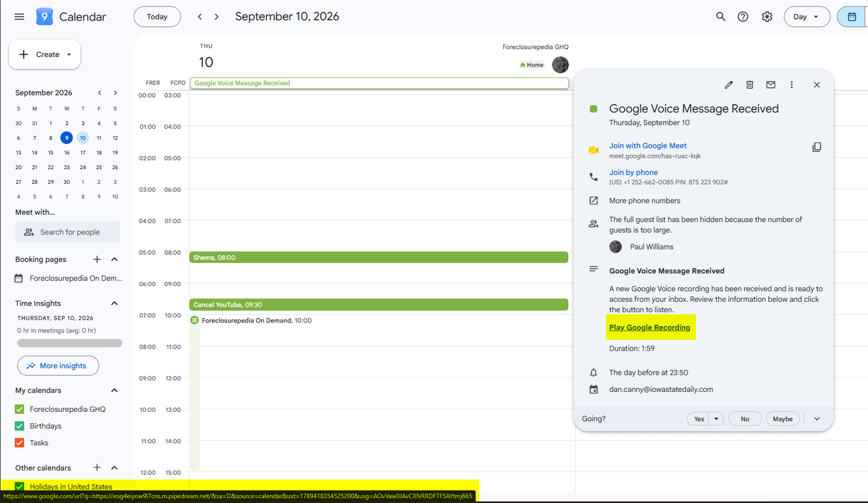Click the Join by phone link
This screenshot has width=868, height=503.
click(633, 172)
